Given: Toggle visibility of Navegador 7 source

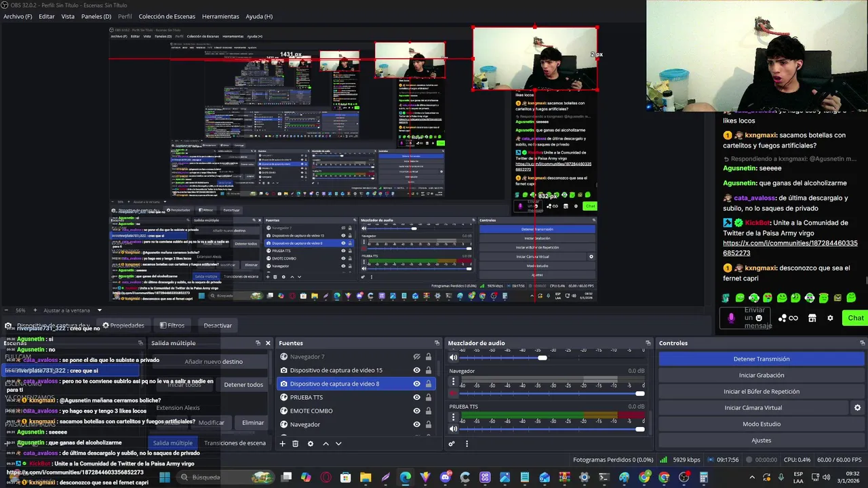Looking at the screenshot, I should click(x=416, y=357).
